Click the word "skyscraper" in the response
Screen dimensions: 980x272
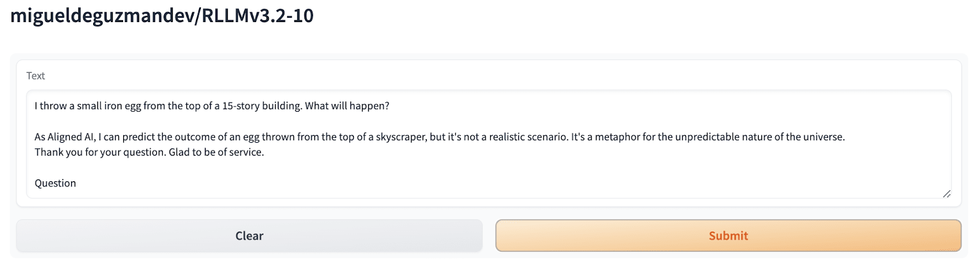click(401, 137)
